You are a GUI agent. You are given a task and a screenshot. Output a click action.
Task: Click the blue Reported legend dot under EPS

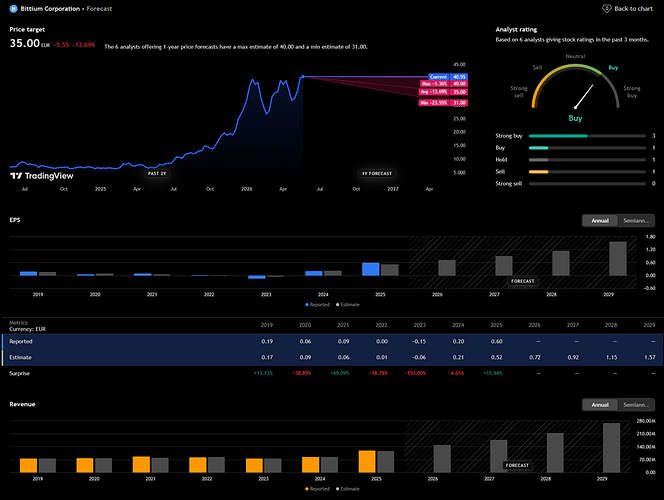click(307, 304)
